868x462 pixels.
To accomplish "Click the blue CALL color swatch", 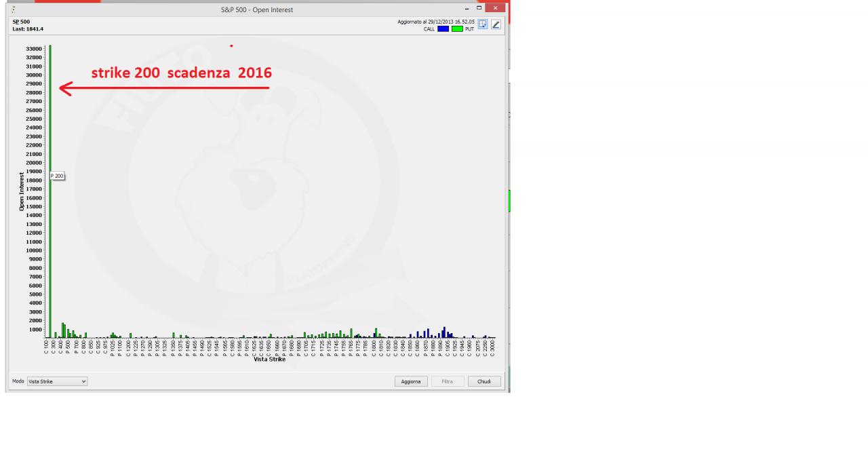I will point(443,28).
